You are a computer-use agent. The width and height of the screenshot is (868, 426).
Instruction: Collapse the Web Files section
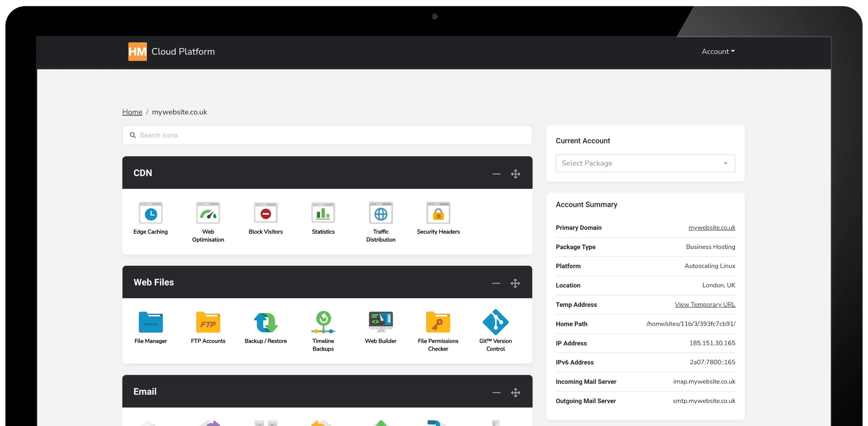point(496,283)
